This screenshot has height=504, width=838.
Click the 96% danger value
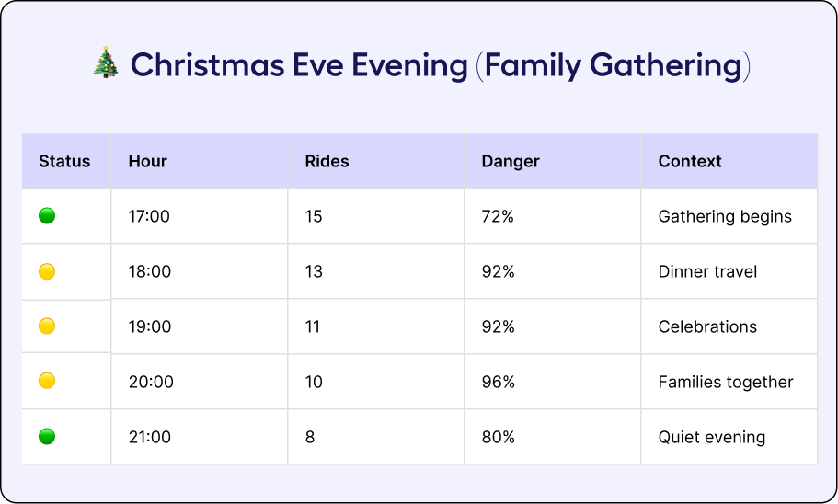(498, 382)
